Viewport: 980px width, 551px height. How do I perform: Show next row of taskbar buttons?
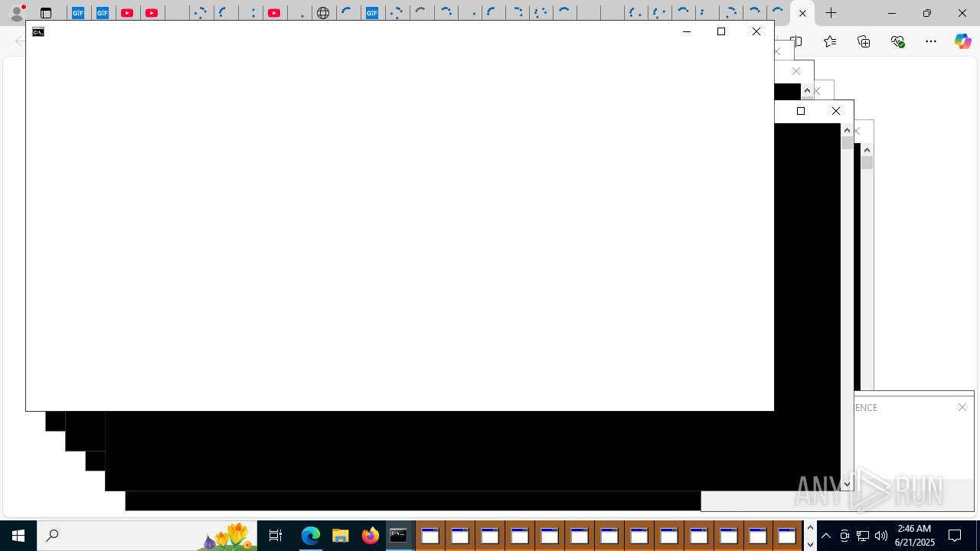click(x=810, y=544)
